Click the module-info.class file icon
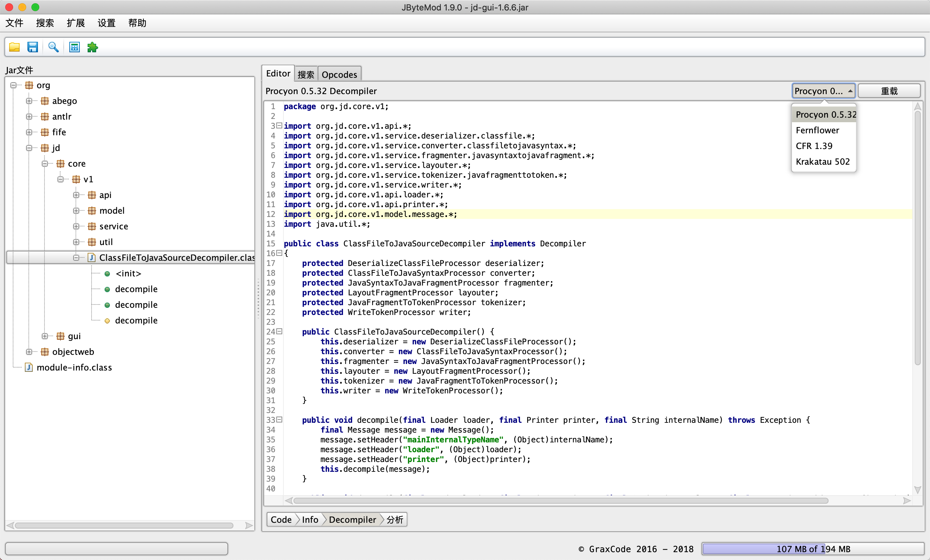930x560 pixels. point(29,367)
